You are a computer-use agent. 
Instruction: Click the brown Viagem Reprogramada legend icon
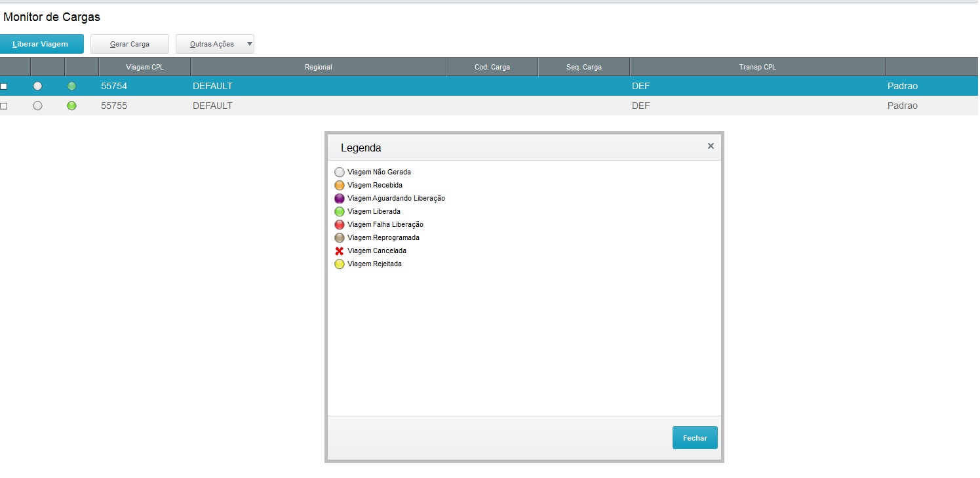(x=340, y=238)
